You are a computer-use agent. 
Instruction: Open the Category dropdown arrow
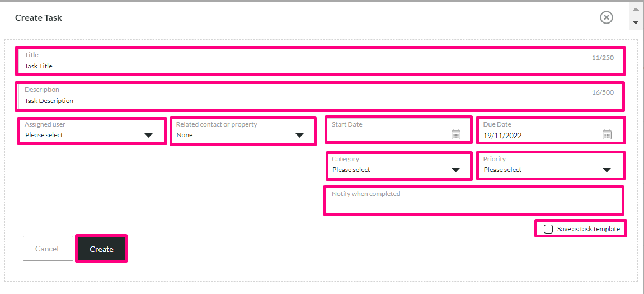(455, 170)
